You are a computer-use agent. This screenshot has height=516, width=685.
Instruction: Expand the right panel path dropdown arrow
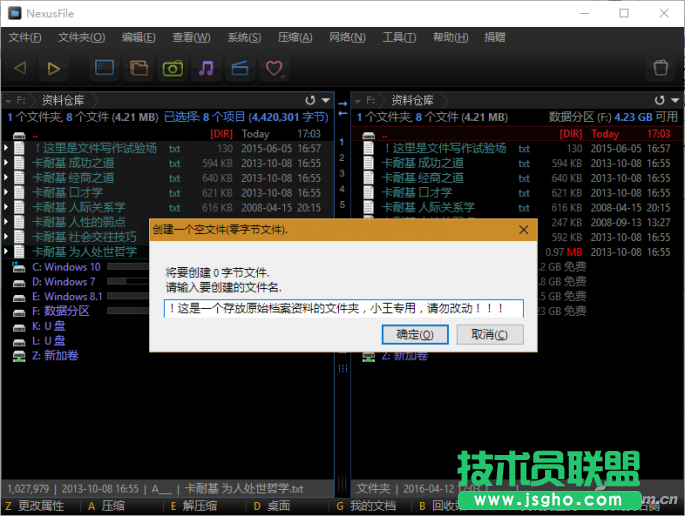[x=674, y=100]
